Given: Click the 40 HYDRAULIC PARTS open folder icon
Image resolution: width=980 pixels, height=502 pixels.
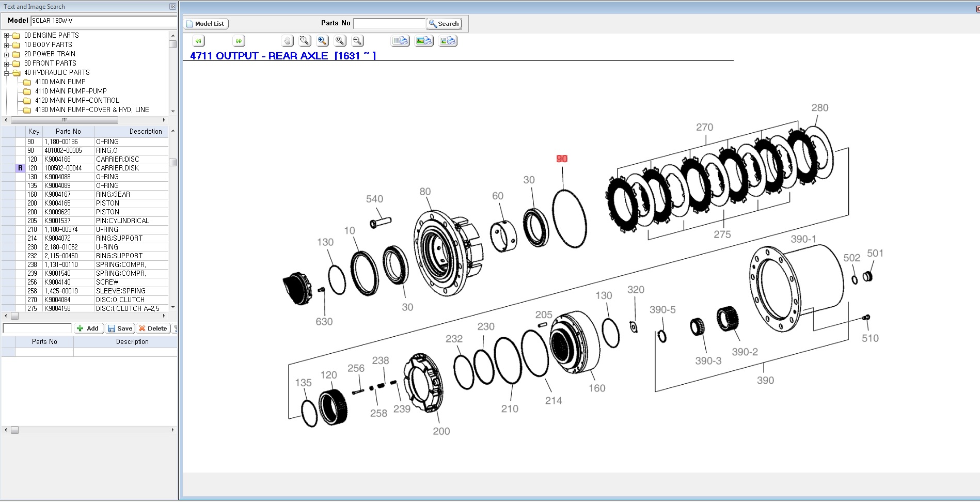Looking at the screenshot, I should point(16,73).
